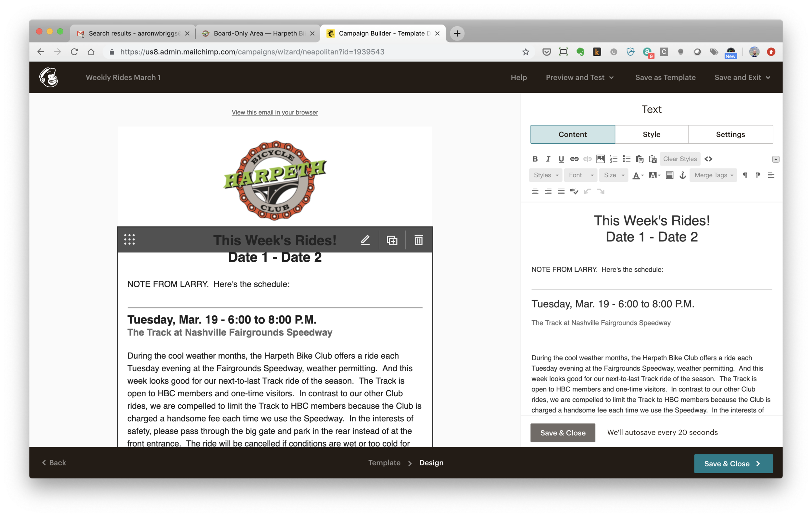Viewport: 812px width, 517px height.
Task: Open the Styles dropdown
Action: 546,175
